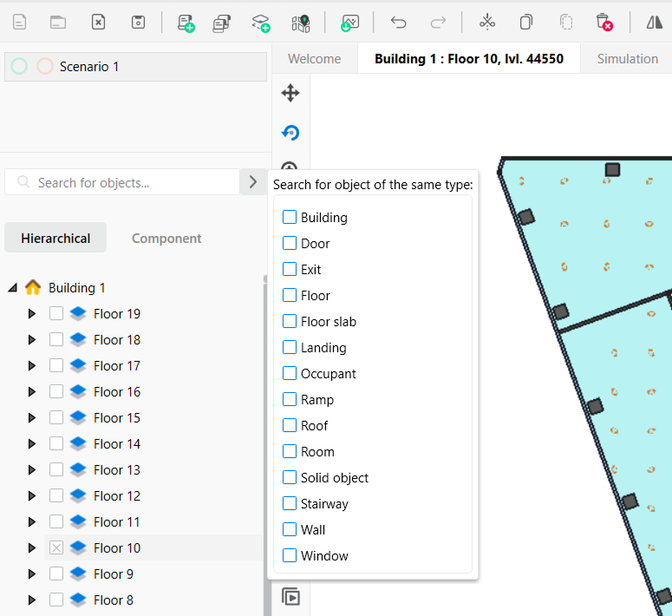Check the Room type filter
This screenshot has height=616, width=672.
tap(290, 451)
